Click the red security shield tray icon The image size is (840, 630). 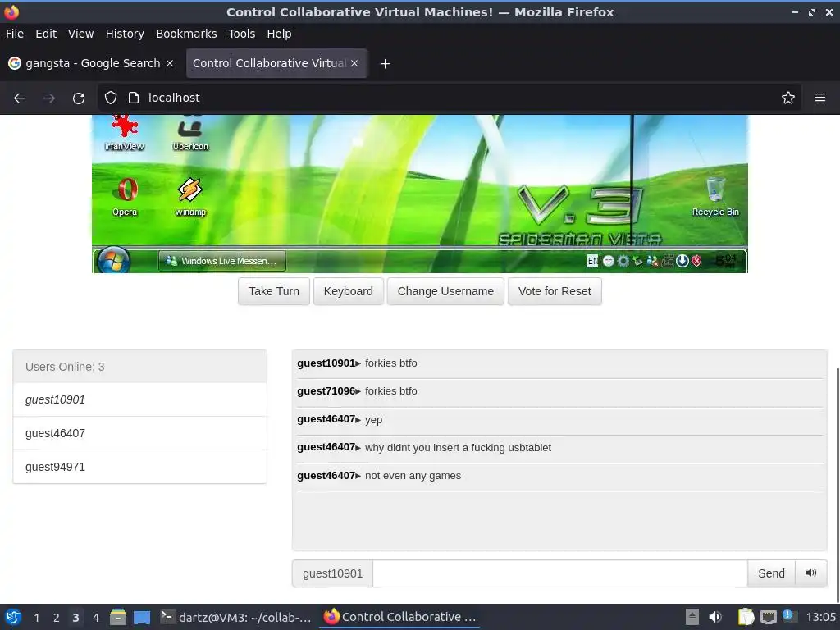pos(696,261)
